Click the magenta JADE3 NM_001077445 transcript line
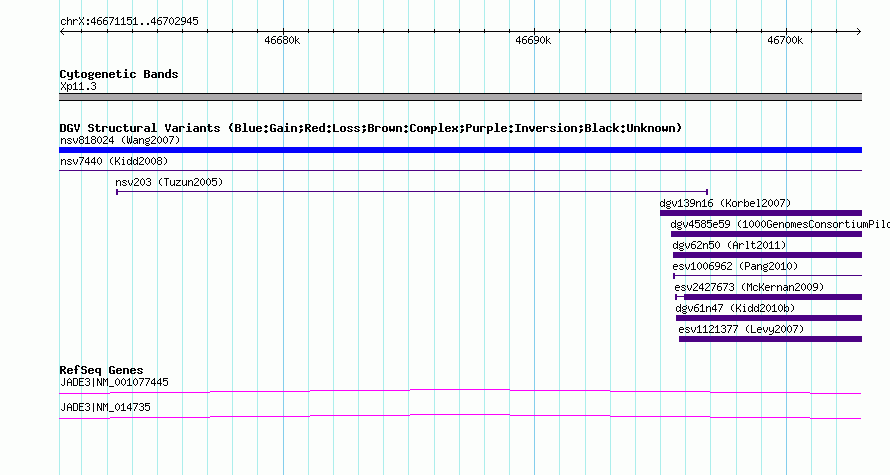Image resolution: width=890 pixels, height=475 pixels. tap(460, 392)
